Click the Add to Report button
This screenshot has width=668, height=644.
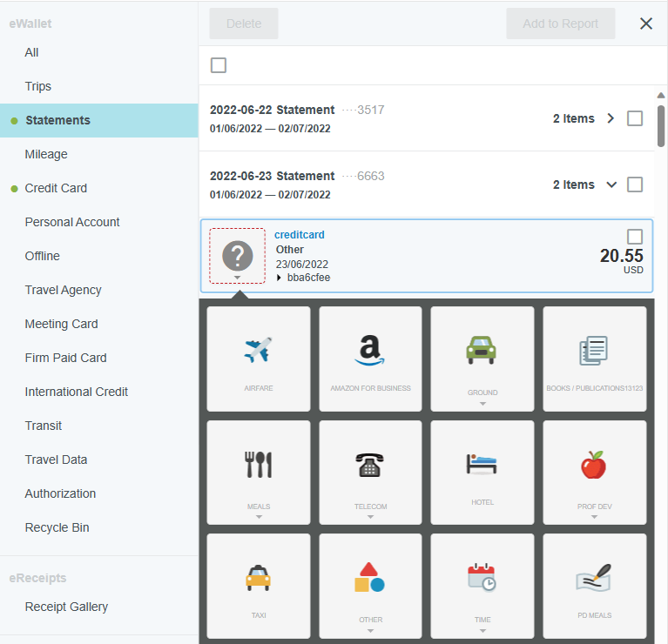pyautogui.click(x=560, y=23)
